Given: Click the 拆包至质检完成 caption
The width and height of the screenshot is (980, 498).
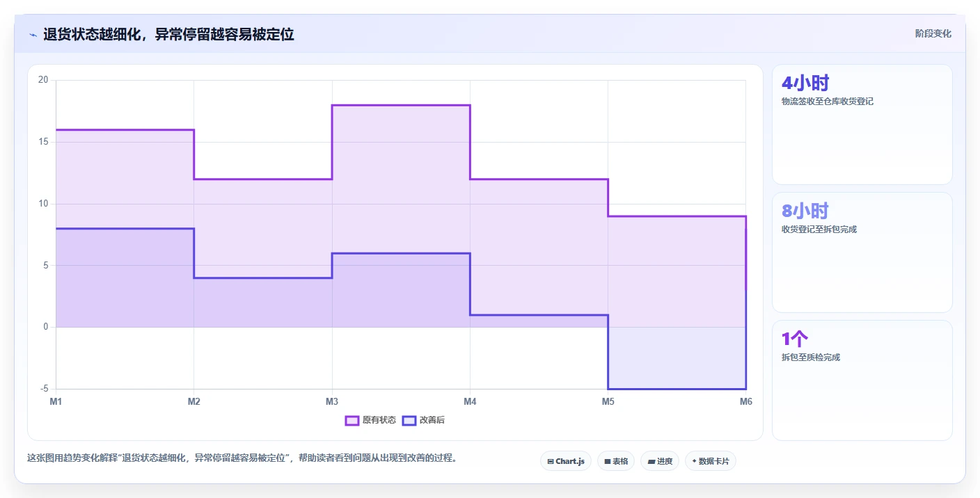Looking at the screenshot, I should pyautogui.click(x=811, y=358).
